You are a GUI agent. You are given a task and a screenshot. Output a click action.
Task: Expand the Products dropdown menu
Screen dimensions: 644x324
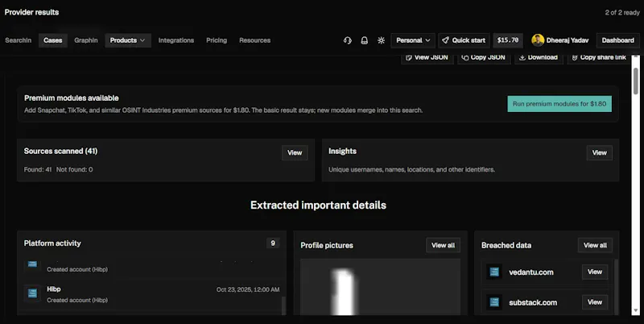(x=128, y=40)
